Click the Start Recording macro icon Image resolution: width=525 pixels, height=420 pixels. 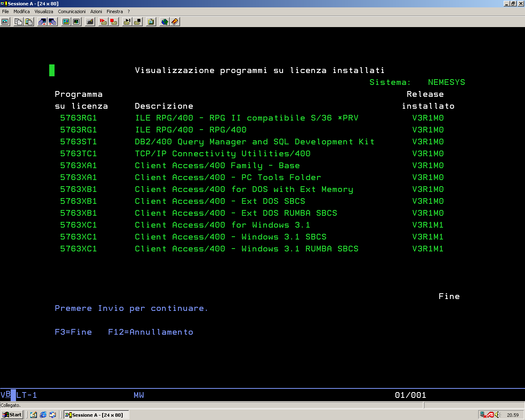[103, 22]
